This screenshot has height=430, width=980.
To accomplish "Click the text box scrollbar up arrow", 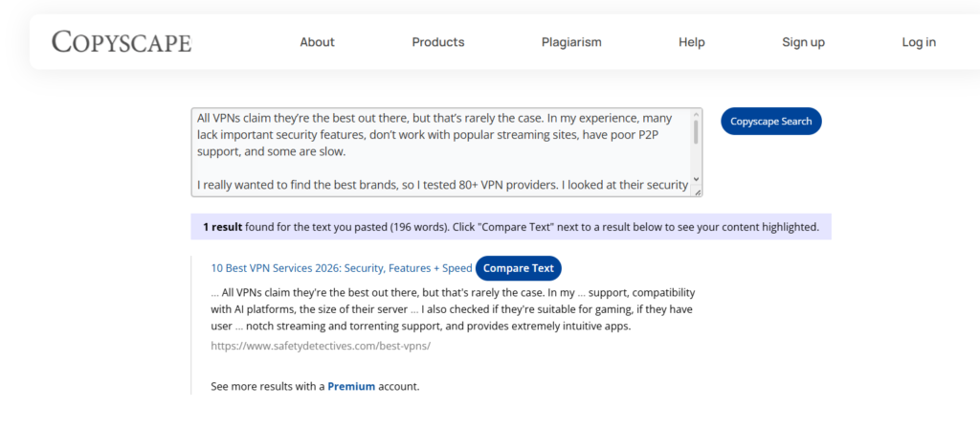I will [x=696, y=116].
